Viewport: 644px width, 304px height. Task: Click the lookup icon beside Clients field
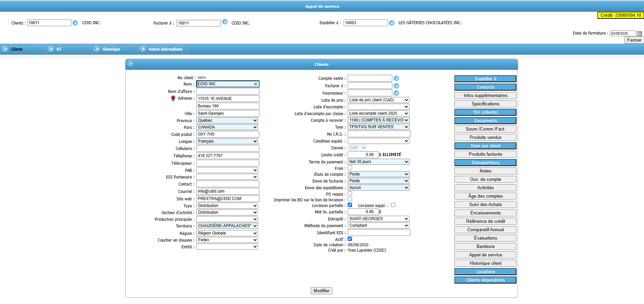(x=75, y=23)
